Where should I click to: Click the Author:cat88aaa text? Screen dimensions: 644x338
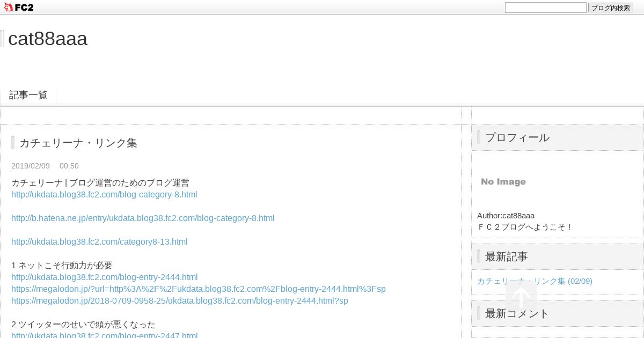click(506, 215)
